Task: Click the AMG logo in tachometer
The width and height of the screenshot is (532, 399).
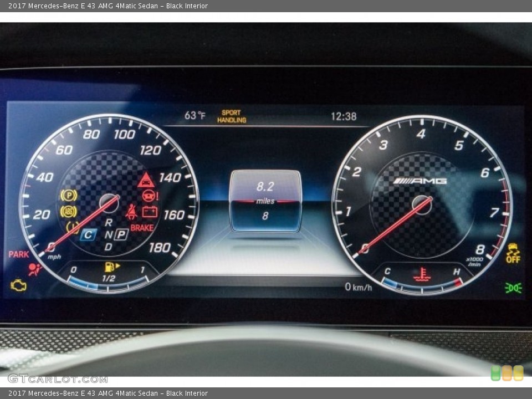Action: (x=420, y=181)
